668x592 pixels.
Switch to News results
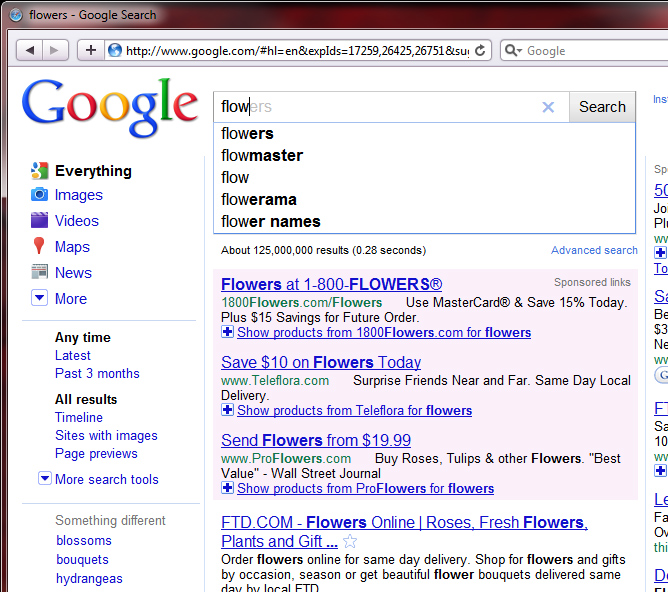click(x=73, y=273)
